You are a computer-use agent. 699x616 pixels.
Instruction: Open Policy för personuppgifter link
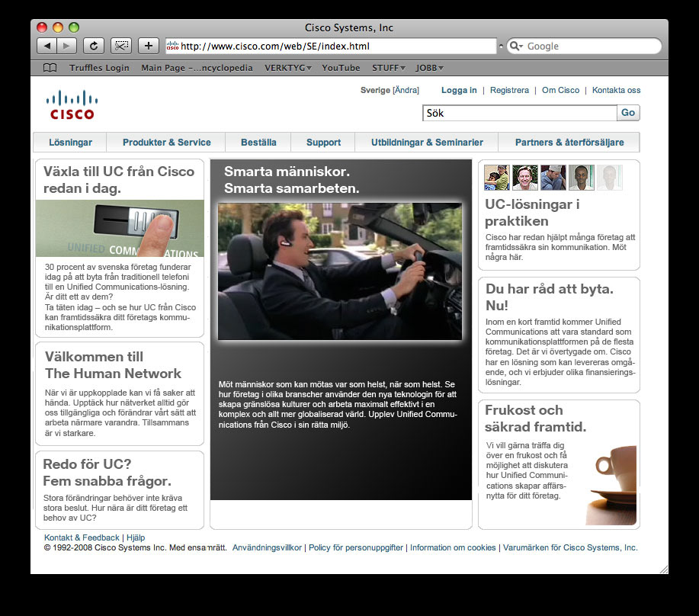(x=356, y=547)
